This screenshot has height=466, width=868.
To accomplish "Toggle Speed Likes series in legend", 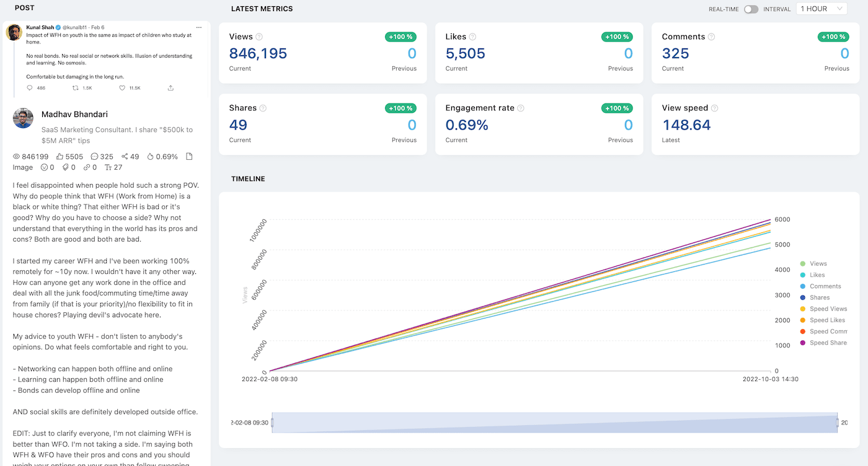I will pos(823,320).
